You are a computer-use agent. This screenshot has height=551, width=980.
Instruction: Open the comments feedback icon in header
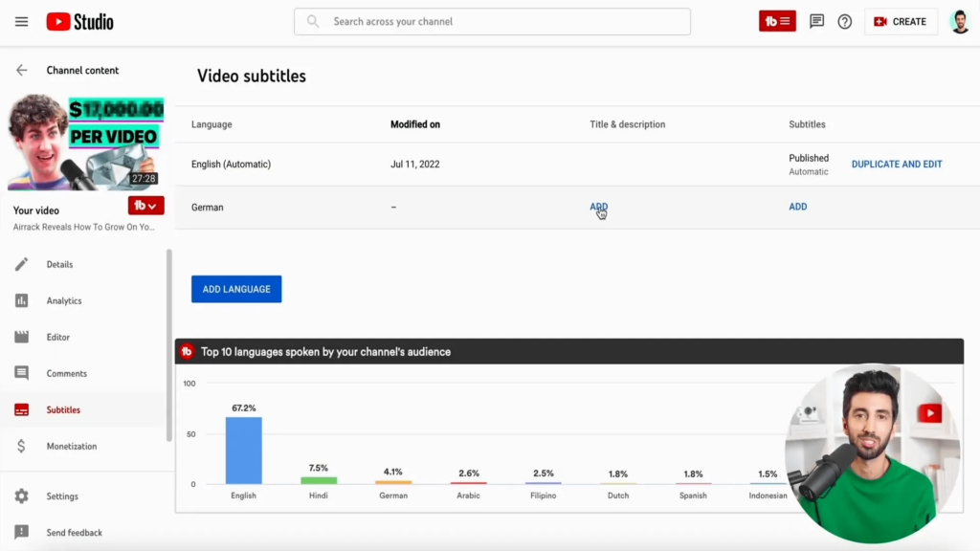pyautogui.click(x=816, y=21)
